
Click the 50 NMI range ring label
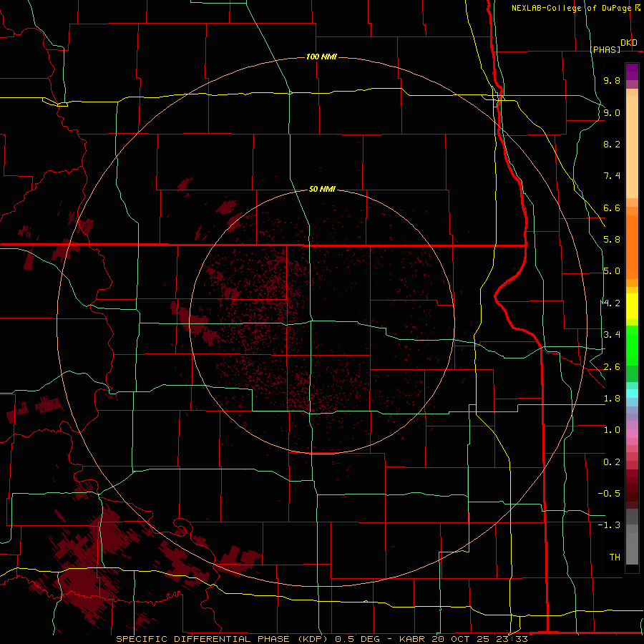click(322, 189)
